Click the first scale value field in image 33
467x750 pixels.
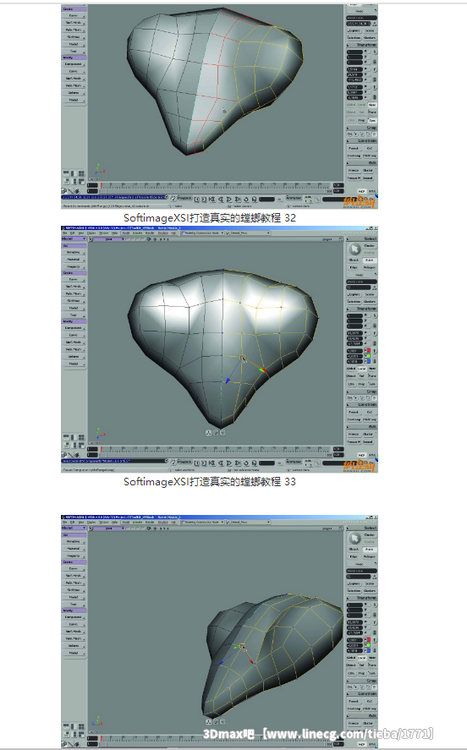pyautogui.click(x=355, y=316)
